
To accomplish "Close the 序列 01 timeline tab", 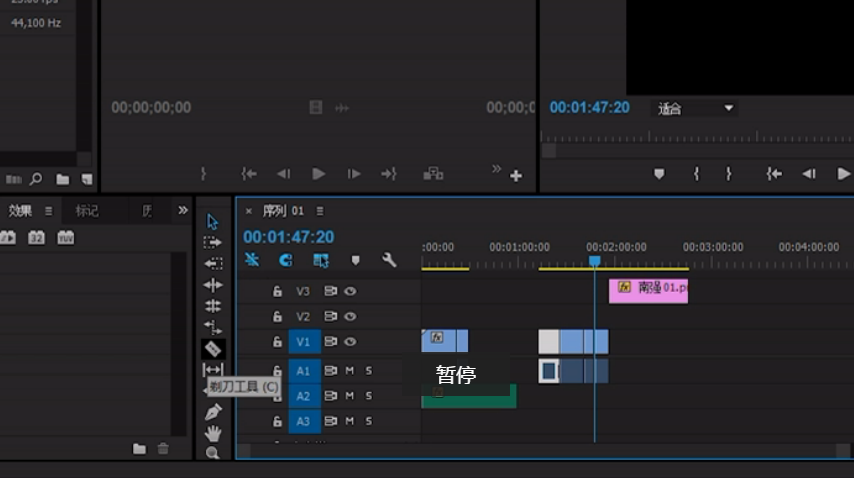I will pos(248,211).
